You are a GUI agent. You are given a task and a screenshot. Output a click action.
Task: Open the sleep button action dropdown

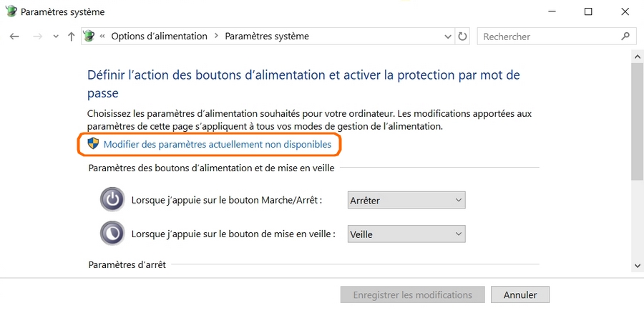point(406,234)
